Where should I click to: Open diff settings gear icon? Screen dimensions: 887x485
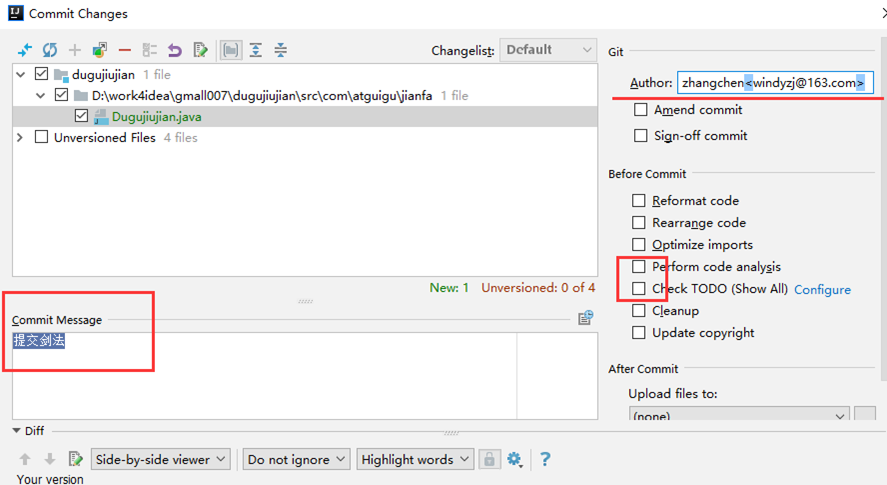(x=514, y=459)
